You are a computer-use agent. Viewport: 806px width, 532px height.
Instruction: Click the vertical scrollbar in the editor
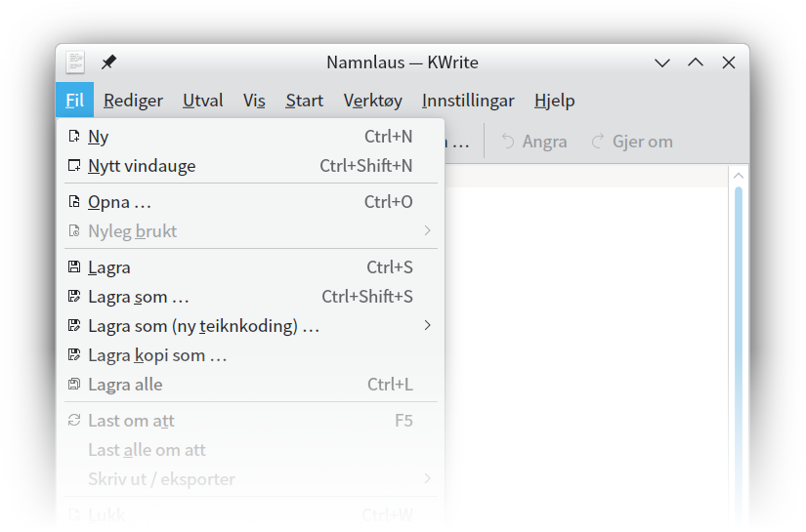(x=739, y=342)
